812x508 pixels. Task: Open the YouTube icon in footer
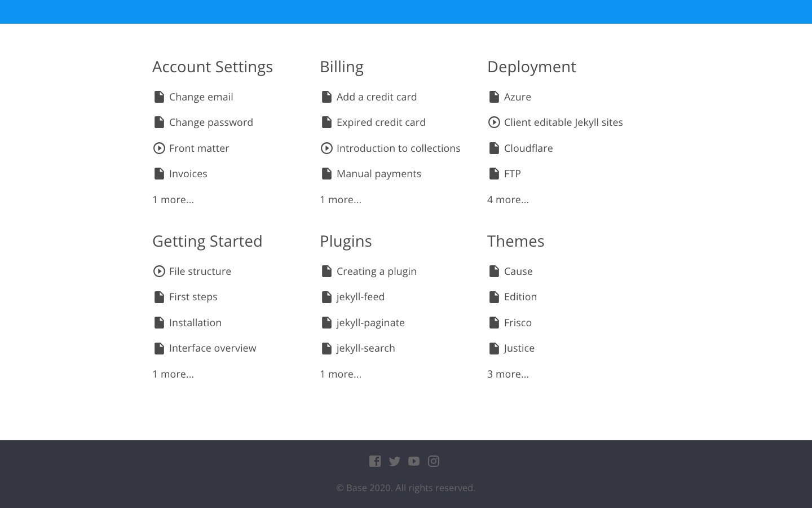tap(414, 461)
